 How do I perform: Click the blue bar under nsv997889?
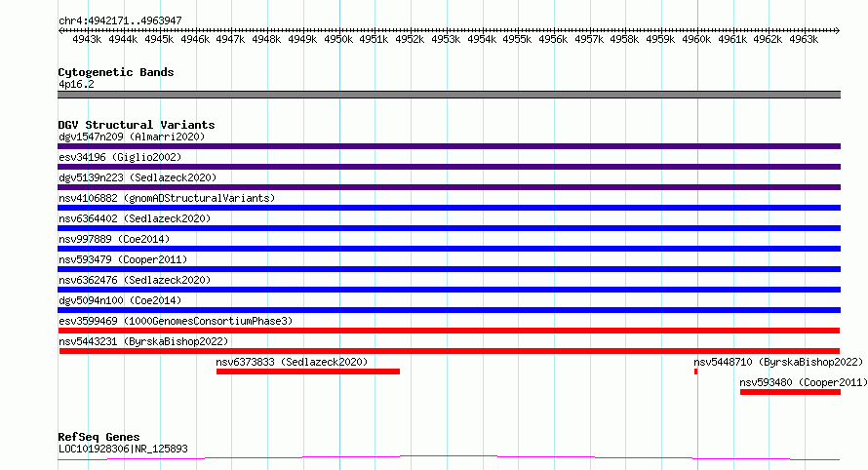click(449, 249)
